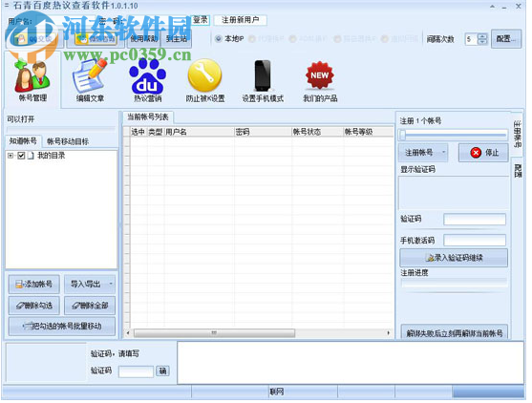Click the 帐号等级 column header
532x403 pixels.
click(x=369, y=132)
